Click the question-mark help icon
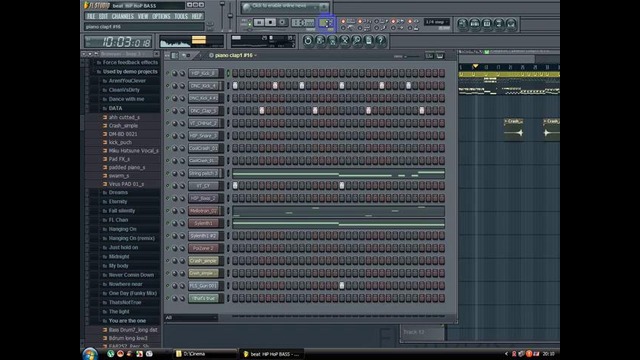The height and width of the screenshot is (360, 640). click(381, 40)
